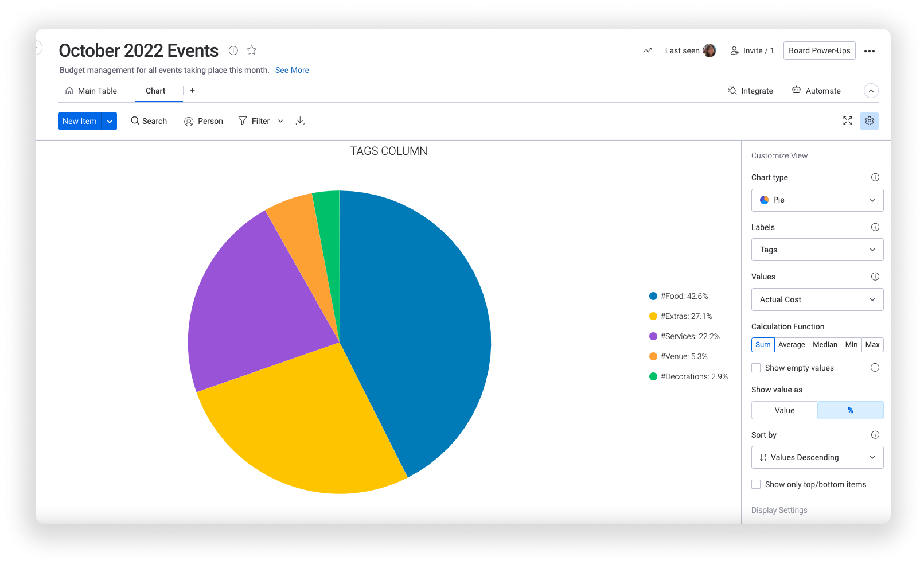Image resolution: width=924 pixels, height=564 pixels.
Task: Select percent display for values
Action: tap(851, 410)
